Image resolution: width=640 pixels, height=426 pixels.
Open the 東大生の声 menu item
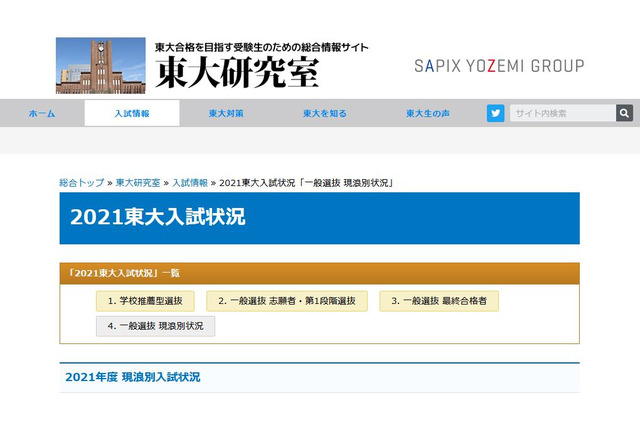pyautogui.click(x=428, y=113)
